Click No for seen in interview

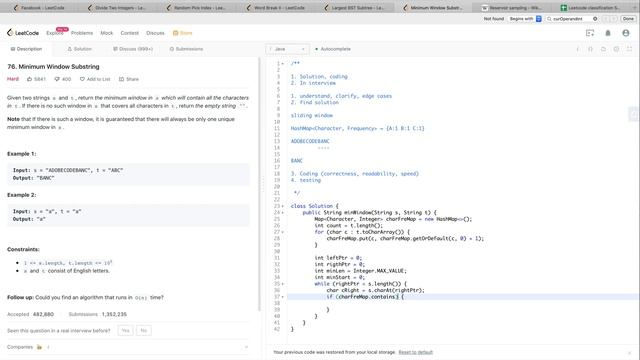click(x=144, y=331)
